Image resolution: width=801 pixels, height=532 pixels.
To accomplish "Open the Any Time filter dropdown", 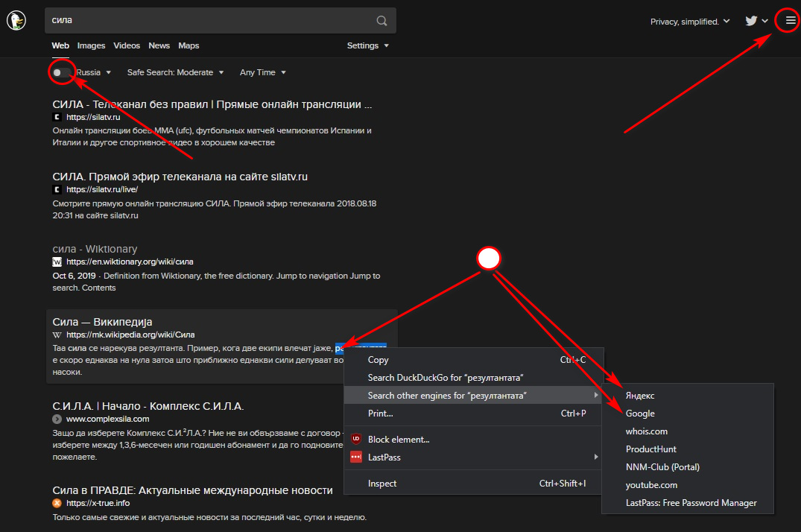I will pyautogui.click(x=262, y=72).
